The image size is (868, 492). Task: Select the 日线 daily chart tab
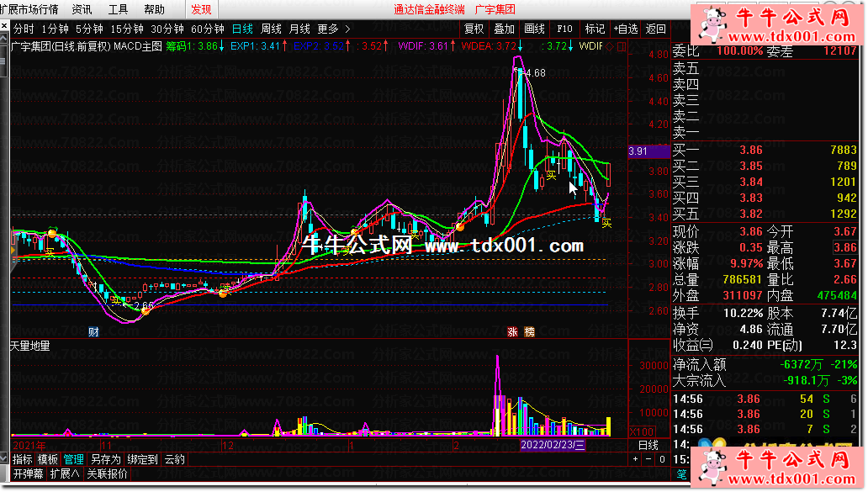point(242,29)
